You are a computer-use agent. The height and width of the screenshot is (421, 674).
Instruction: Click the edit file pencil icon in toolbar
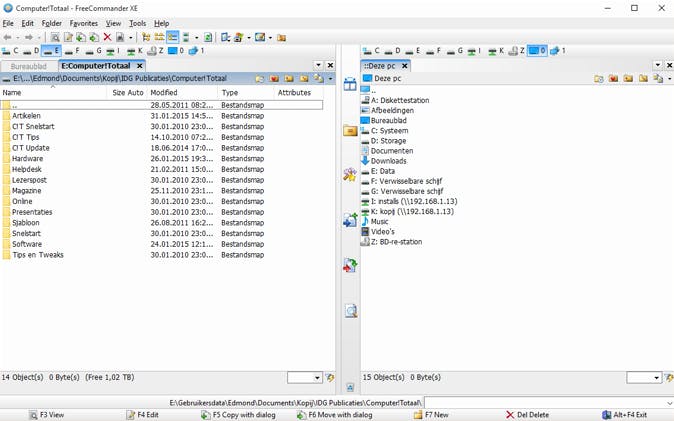(68, 37)
